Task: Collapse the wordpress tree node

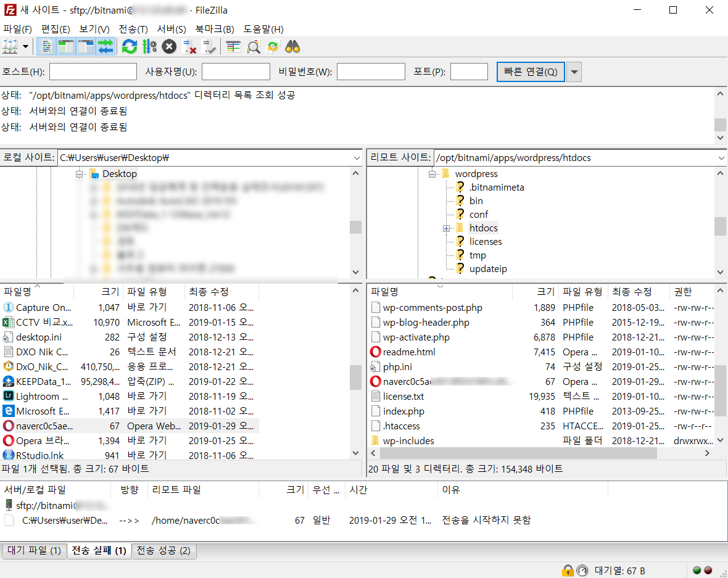Action: tap(432, 174)
